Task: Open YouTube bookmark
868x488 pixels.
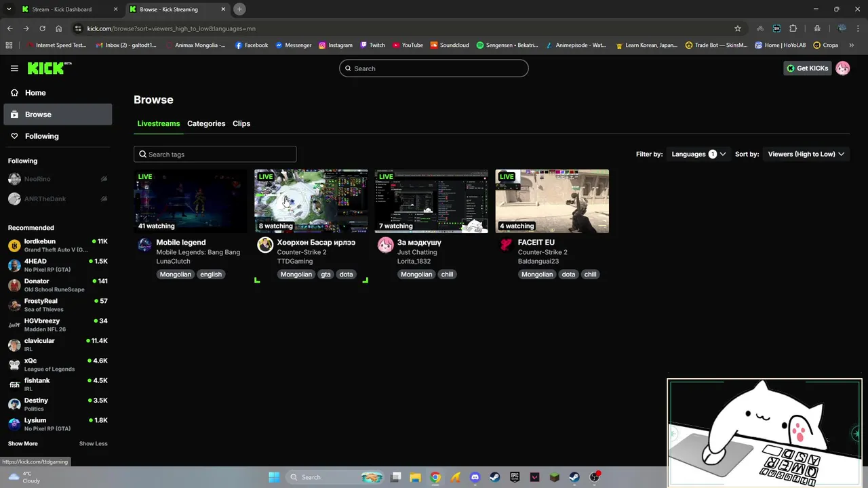Action: (408, 45)
